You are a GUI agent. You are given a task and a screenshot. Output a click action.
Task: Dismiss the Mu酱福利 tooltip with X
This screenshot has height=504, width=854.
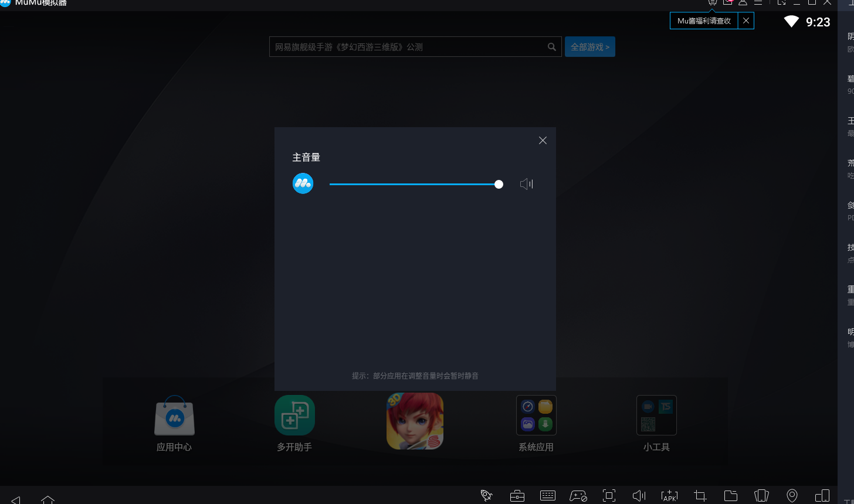point(746,21)
